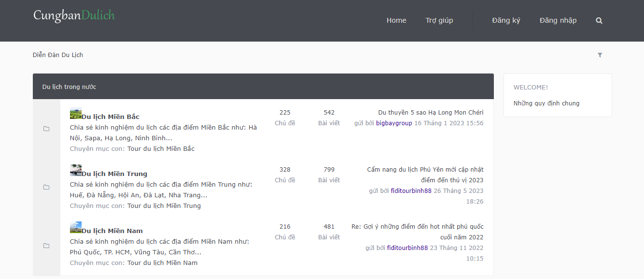This screenshot has height=279, width=644.
Task: Click the Du lịch Miền Nam forum thumbnail
Action: 76,227
